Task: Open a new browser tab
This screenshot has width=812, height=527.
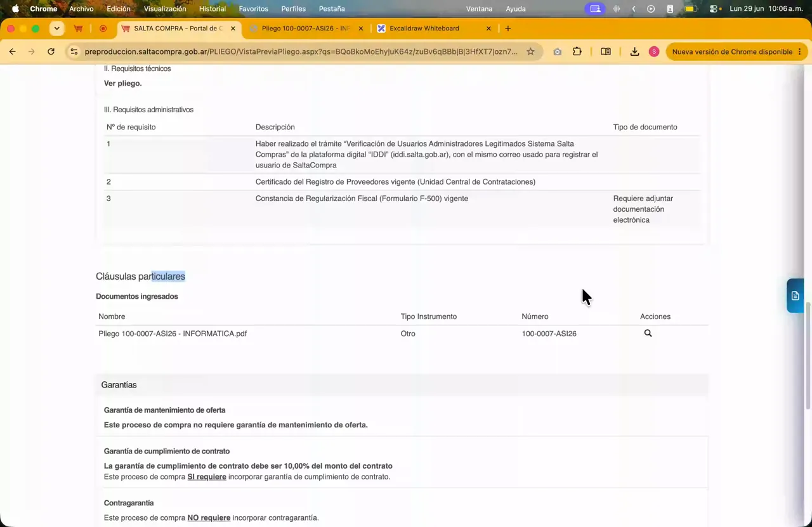Action: pyautogui.click(x=507, y=29)
